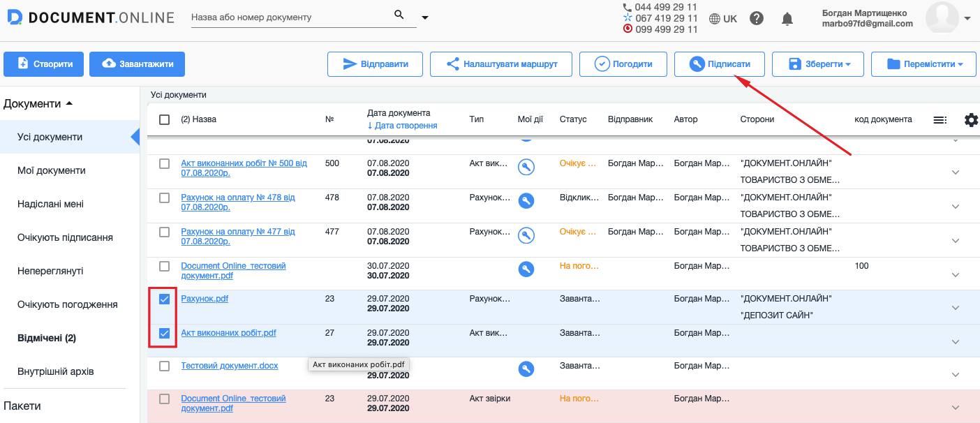Click the search magnifier icon
This screenshot has width=980, height=423.
tap(399, 15)
